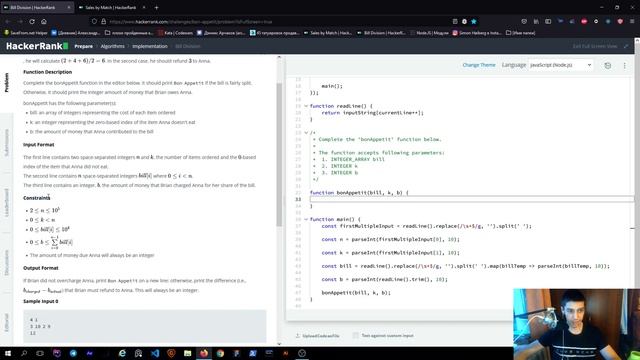Open the Leaderboard side tab

(x=6, y=202)
